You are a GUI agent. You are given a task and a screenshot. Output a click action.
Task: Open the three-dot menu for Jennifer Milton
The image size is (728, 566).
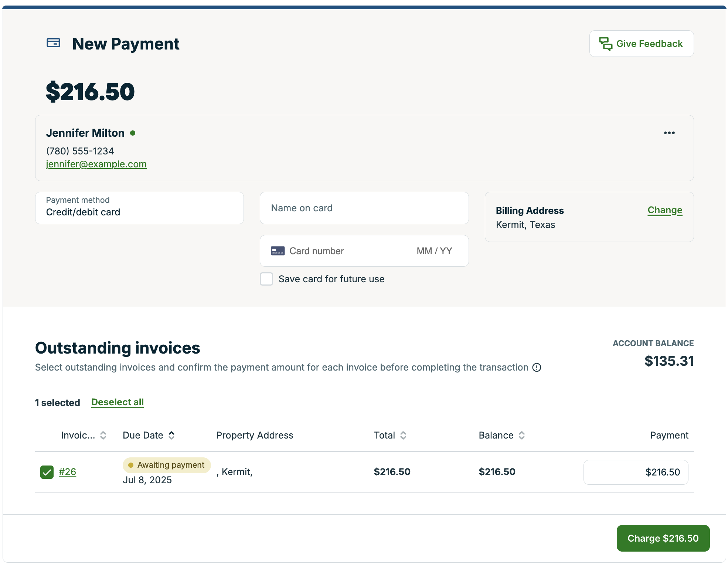pyautogui.click(x=669, y=133)
